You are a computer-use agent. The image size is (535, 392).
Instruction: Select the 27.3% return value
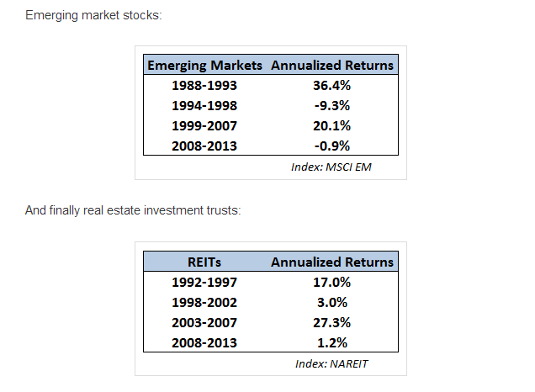click(331, 322)
